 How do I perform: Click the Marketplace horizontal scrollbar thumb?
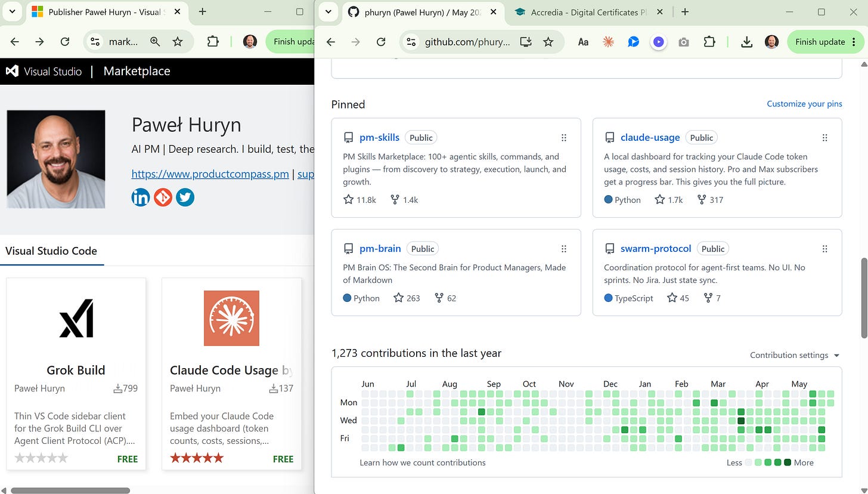(x=70, y=490)
